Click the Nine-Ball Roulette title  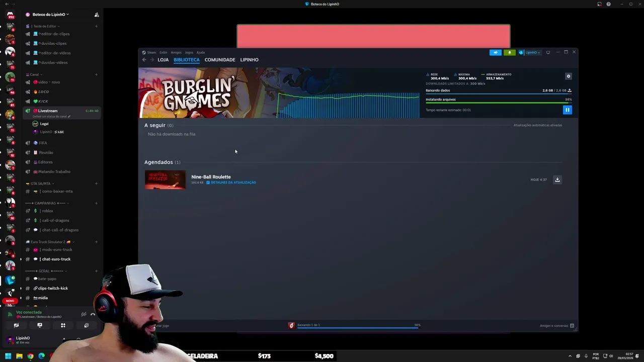coord(211,177)
